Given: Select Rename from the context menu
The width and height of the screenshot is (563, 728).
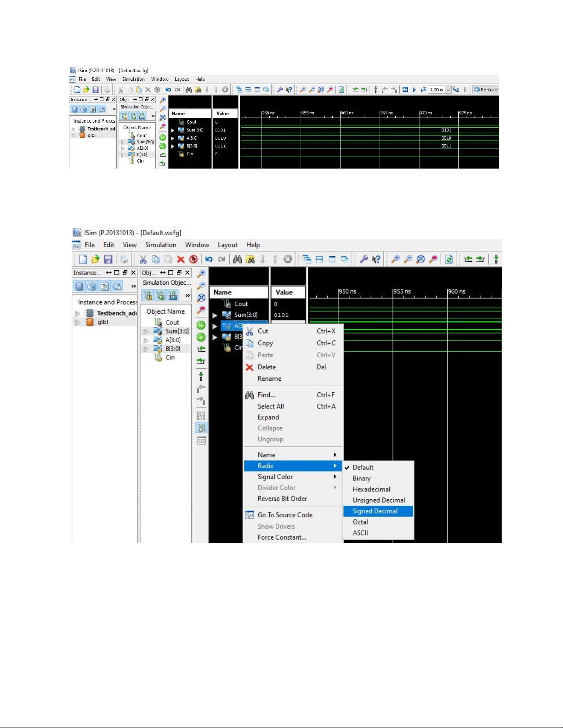Looking at the screenshot, I should (293, 378).
